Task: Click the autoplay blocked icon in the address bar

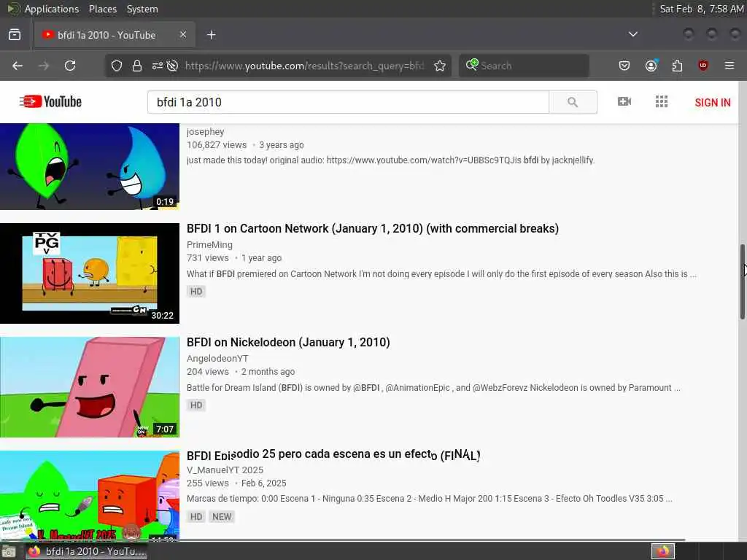Action: tap(172, 66)
